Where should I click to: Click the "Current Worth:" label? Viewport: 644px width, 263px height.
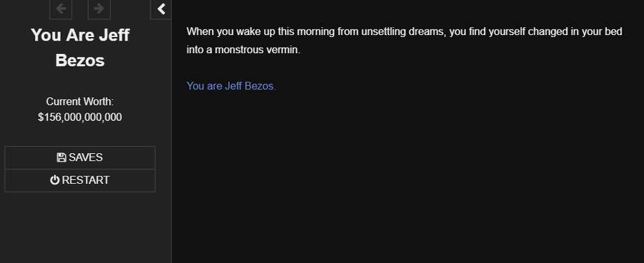click(80, 101)
